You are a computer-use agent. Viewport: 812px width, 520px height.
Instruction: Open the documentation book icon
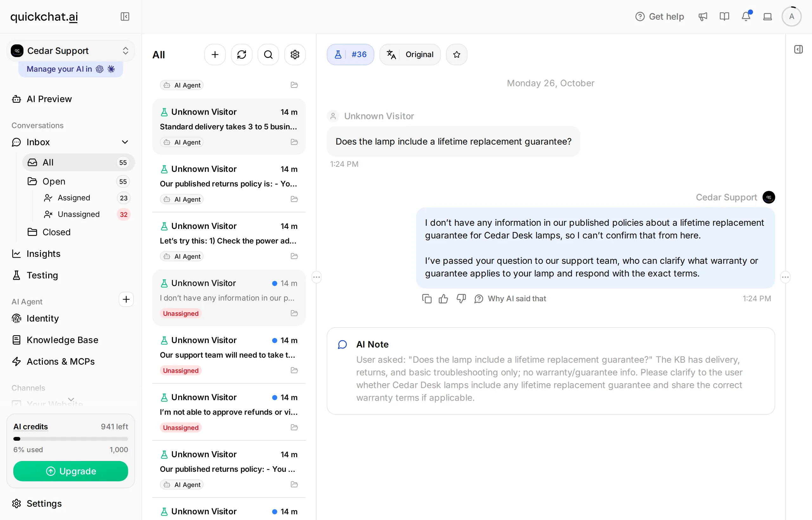tap(724, 16)
